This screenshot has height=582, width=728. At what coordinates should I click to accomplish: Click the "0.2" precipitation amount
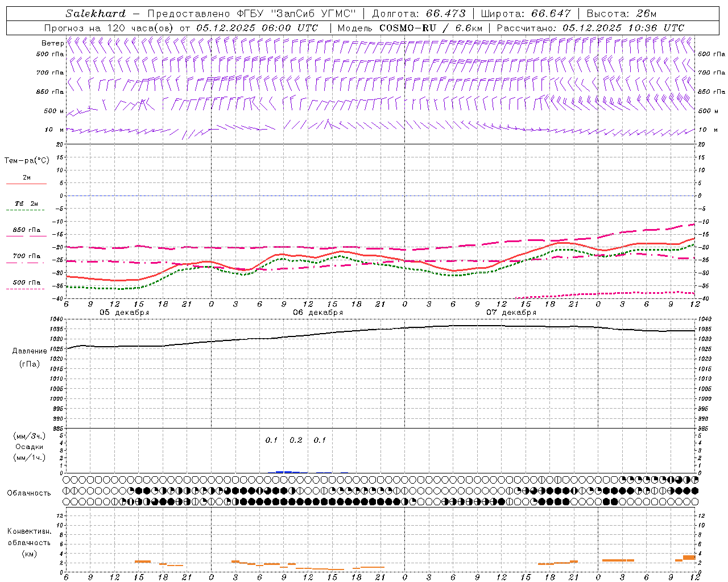pyautogui.click(x=296, y=440)
